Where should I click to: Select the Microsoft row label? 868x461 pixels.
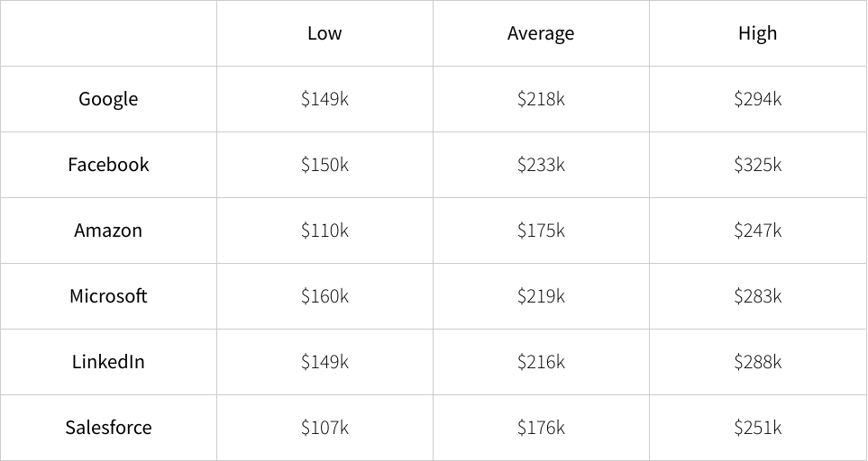(x=108, y=296)
